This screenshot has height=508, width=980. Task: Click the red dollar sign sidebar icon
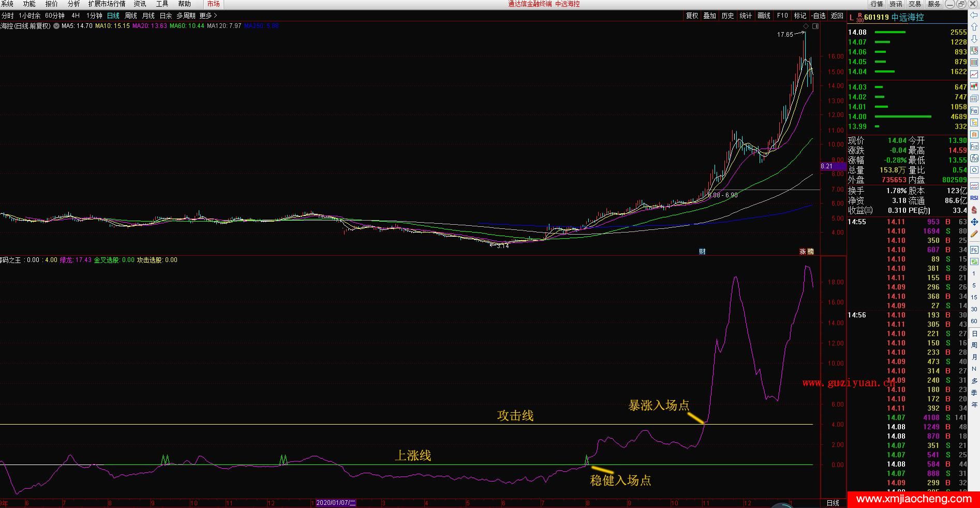(974, 210)
